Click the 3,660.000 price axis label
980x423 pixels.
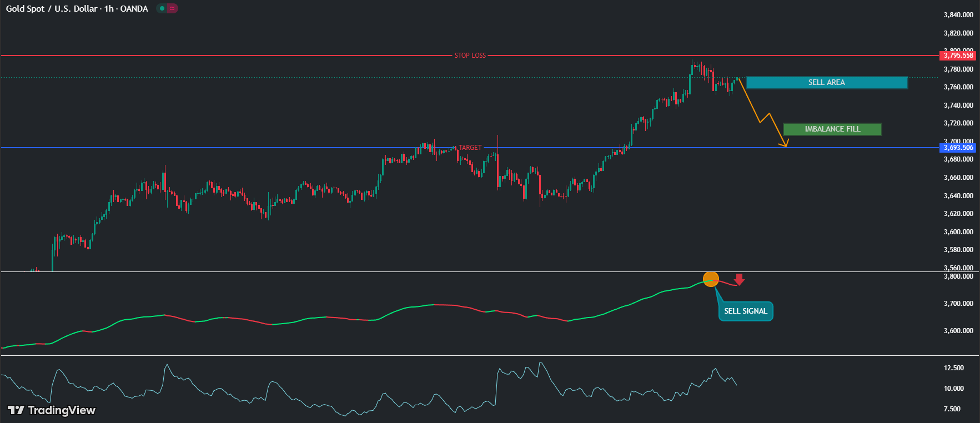(958, 178)
